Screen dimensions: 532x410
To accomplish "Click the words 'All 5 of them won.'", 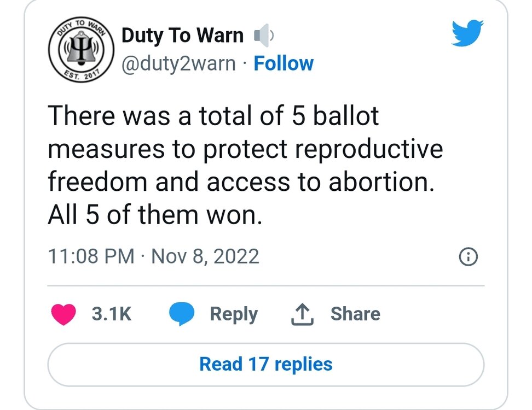I will pyautogui.click(x=155, y=215).
